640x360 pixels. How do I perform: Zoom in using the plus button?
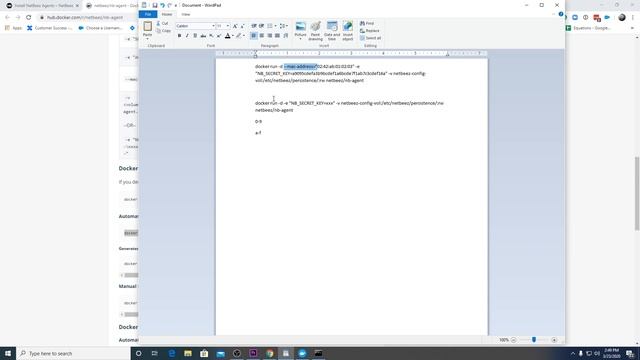coord(554,340)
